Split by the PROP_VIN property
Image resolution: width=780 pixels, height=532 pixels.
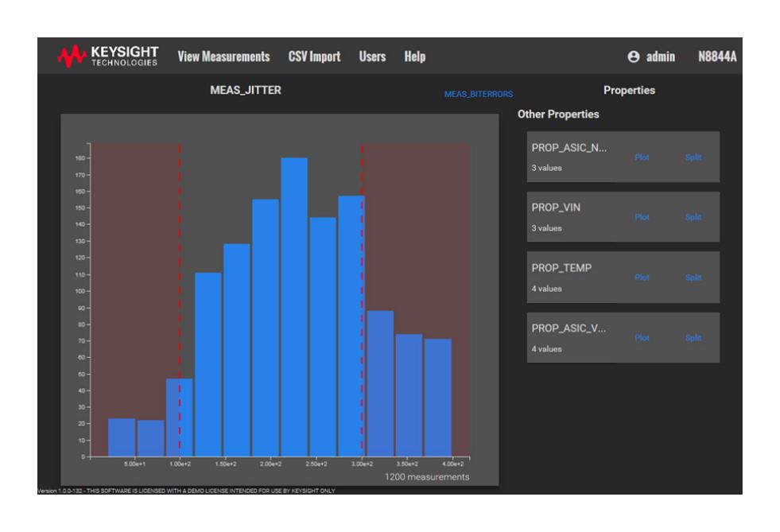click(693, 217)
